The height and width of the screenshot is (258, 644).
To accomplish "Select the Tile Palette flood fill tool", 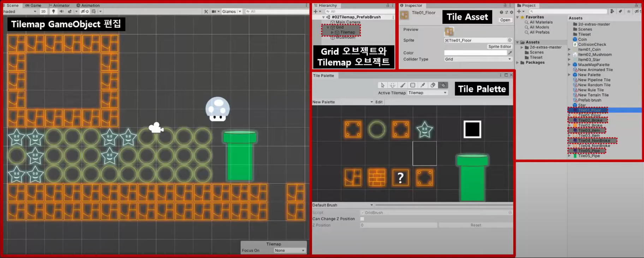I will [x=443, y=85].
